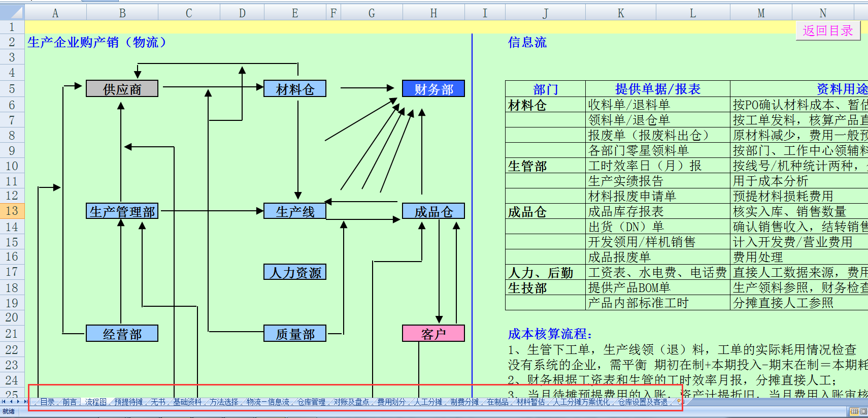Click the insert new worksheet icon
The image size is (868, 418).
tap(680, 402)
